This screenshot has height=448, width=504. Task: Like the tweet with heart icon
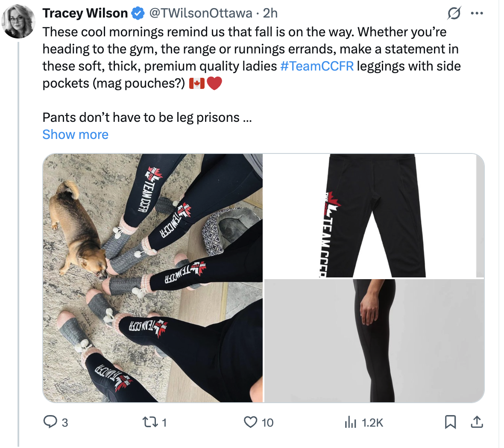(250, 422)
